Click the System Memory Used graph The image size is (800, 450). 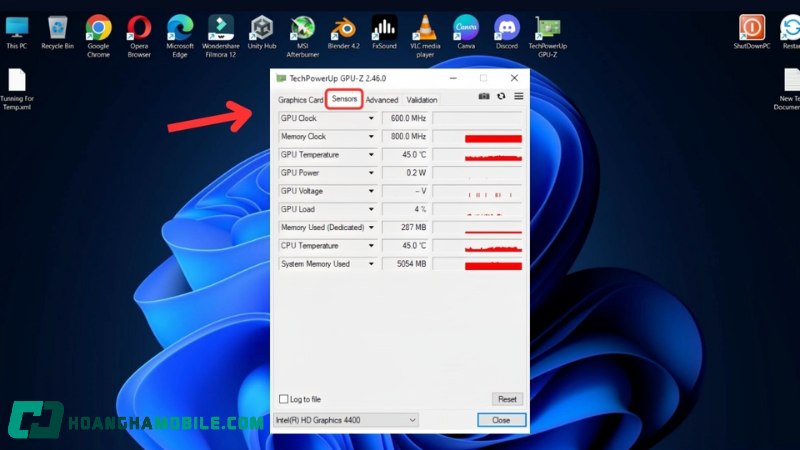[478, 264]
